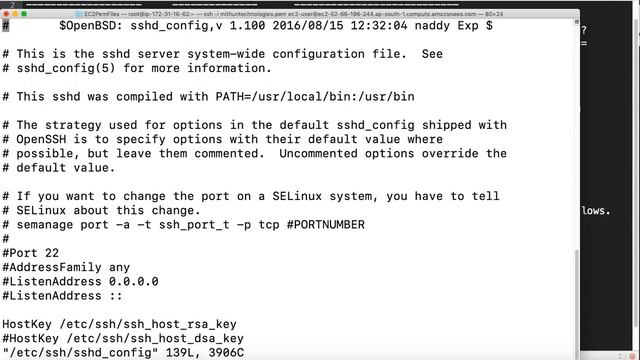The width and height of the screenshot is (640, 360).
Task: Close the ssh terminal window
Action: [x=6, y=14]
